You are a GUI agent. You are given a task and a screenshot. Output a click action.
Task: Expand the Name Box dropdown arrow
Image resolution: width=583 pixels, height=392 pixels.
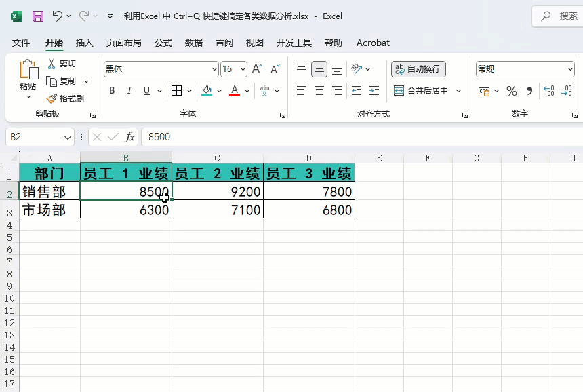pos(67,137)
